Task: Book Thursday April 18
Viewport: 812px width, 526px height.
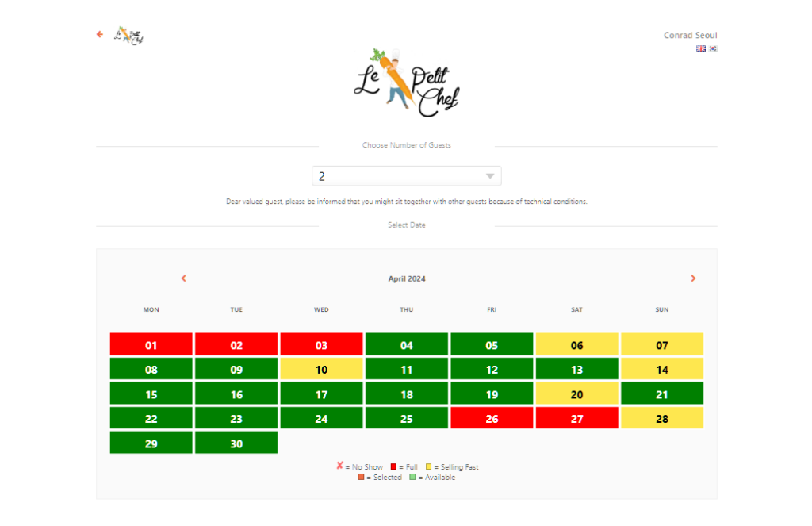Action: coord(407,394)
